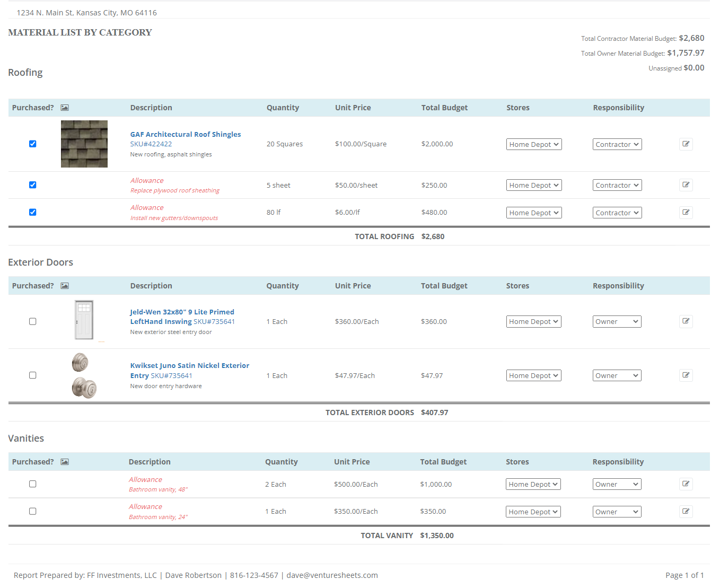The width and height of the screenshot is (720, 588).
Task: Open the edit icon for the 24" vanity allowance
Action: click(686, 511)
